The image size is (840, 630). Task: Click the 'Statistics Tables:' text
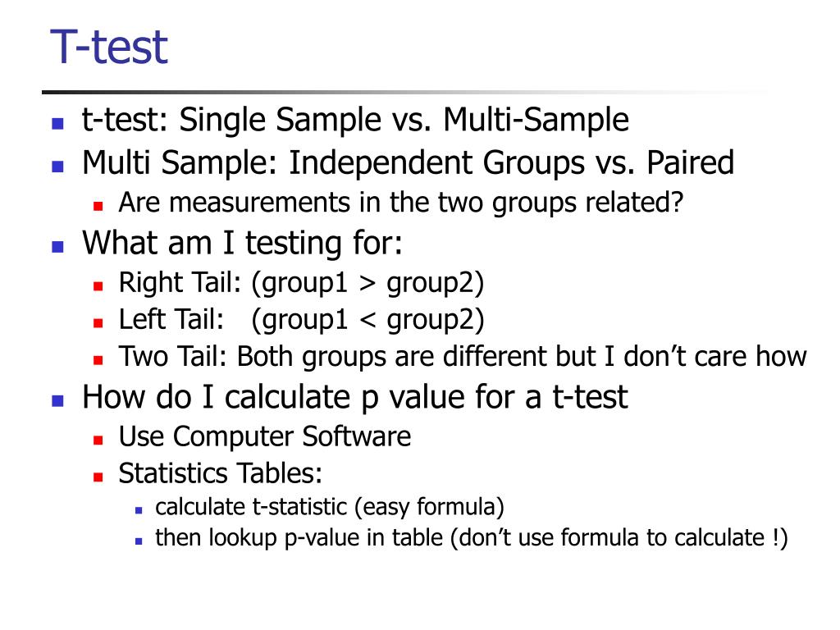(x=220, y=473)
